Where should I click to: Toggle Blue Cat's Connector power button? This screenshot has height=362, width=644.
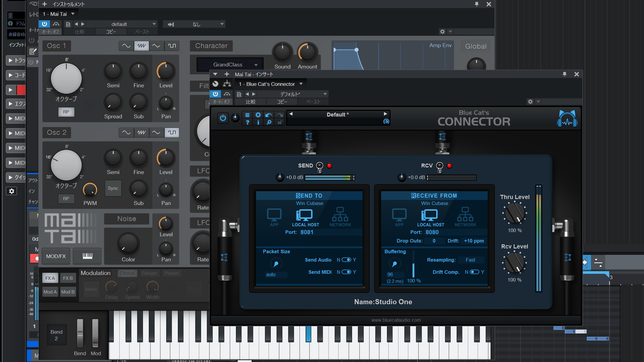coord(223,118)
